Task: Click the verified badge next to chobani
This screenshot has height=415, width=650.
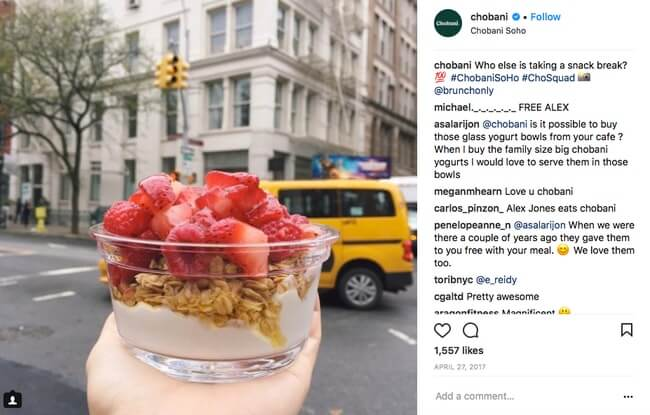Action: coord(516,17)
